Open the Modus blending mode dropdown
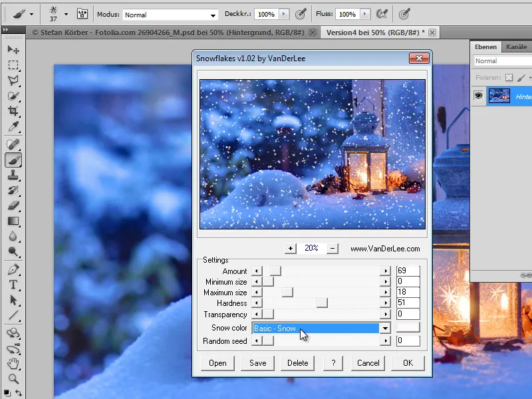 coord(213,15)
